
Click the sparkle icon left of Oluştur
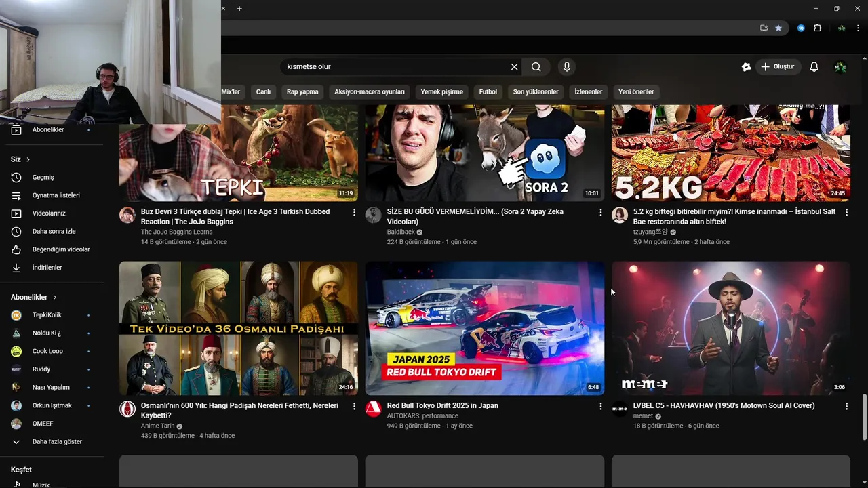746,67
